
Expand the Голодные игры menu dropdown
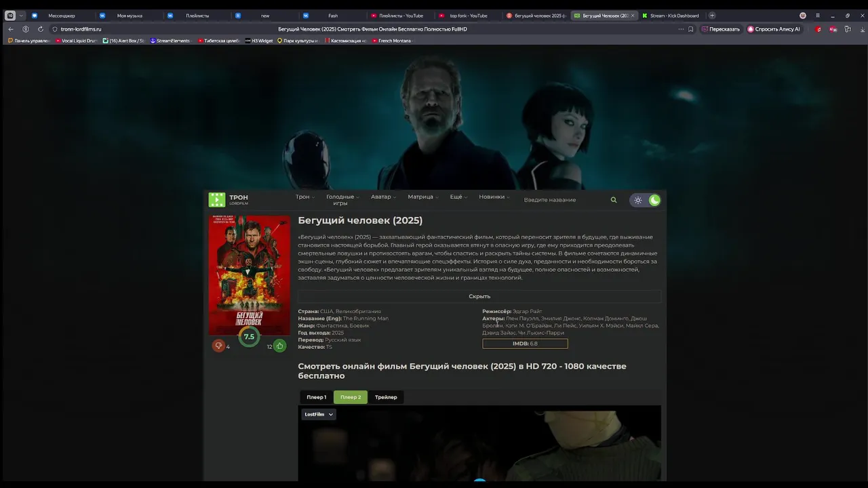[x=342, y=200]
